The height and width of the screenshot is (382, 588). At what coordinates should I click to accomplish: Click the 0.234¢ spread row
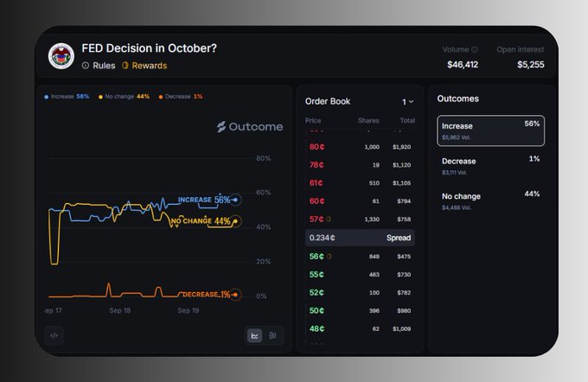pos(360,238)
